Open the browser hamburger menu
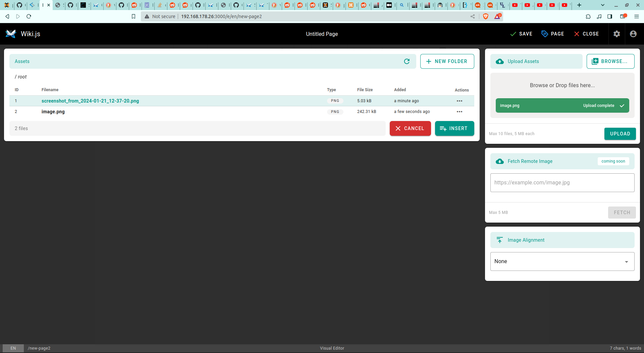The height and width of the screenshot is (353, 644). click(636, 16)
